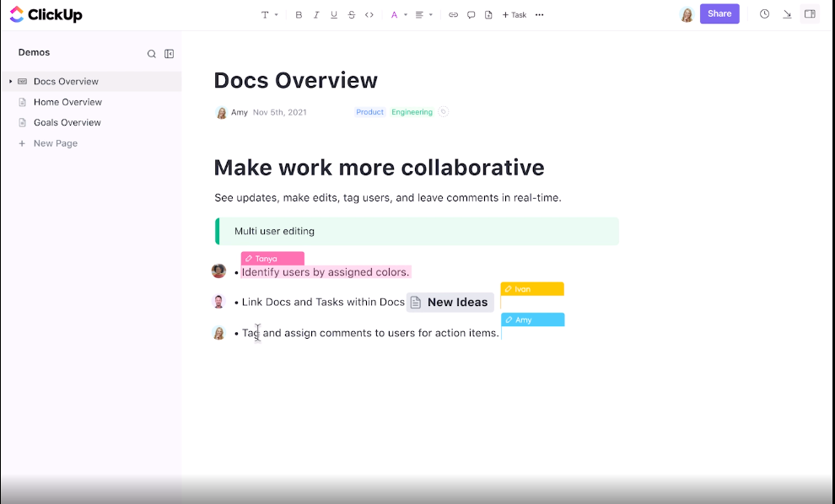This screenshot has height=504, width=835.
Task: Toggle italic formatting
Action: pos(316,15)
